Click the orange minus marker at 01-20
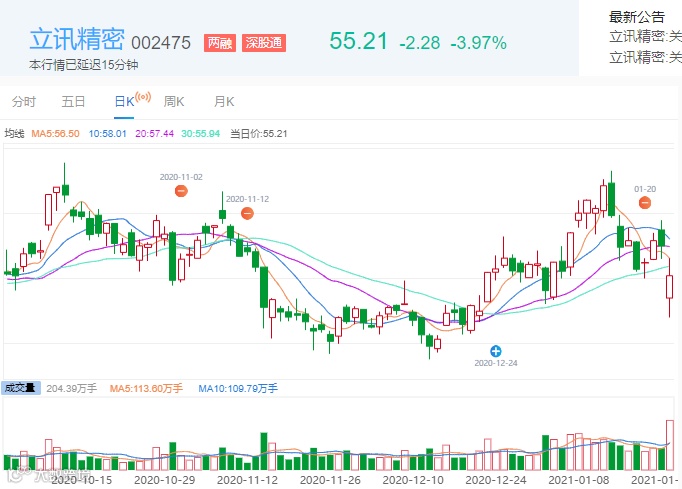 pos(645,202)
